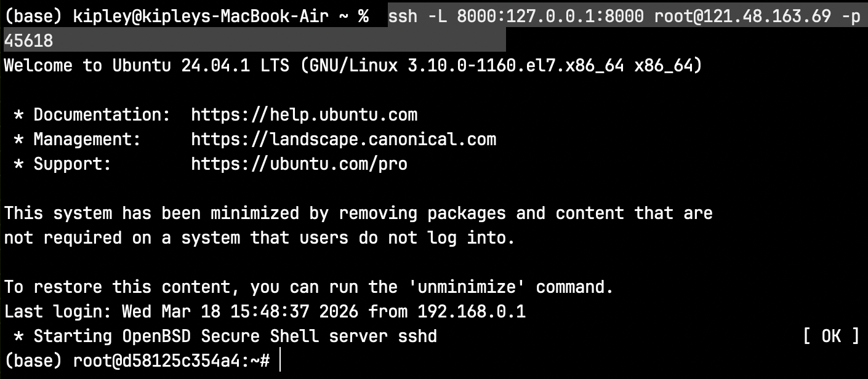The width and height of the screenshot is (868, 379).
Task: Open the help.ubuntu.com documentation link
Action: pos(304,115)
